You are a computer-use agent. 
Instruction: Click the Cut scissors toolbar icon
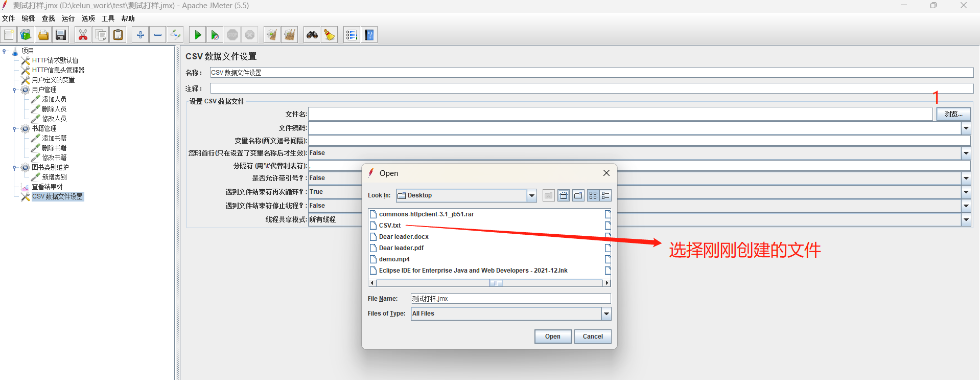point(83,35)
